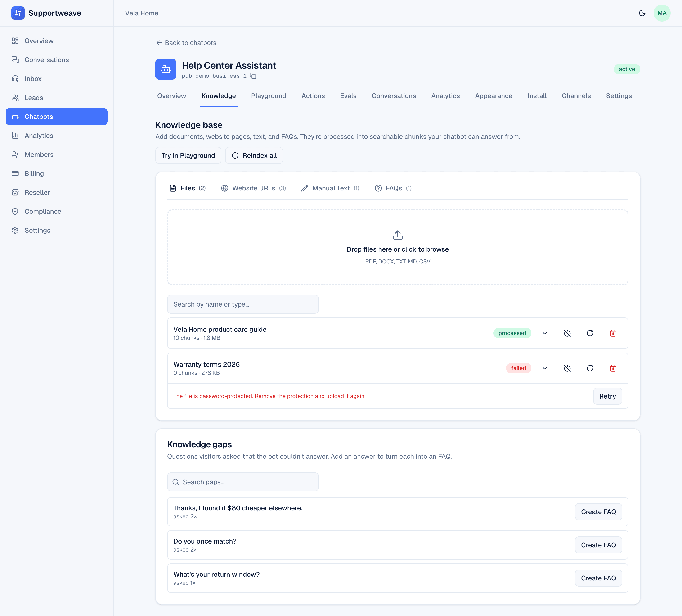682x616 pixels.
Task: Open the MA user avatar menu
Action: click(662, 13)
